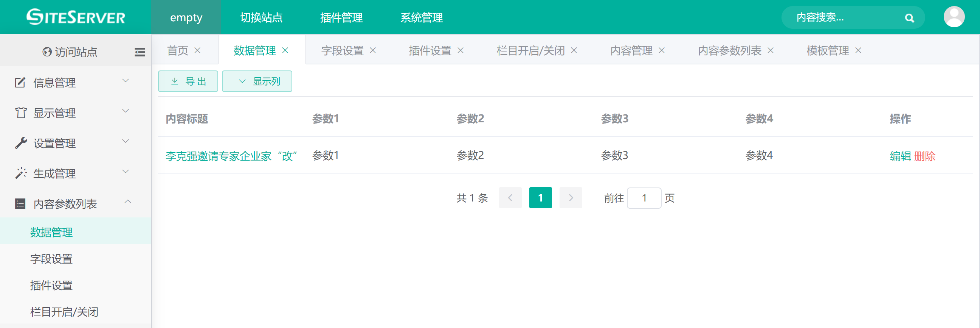Collapse sidebar with the hamburger icon
The height and width of the screenshot is (328, 980).
[140, 52]
